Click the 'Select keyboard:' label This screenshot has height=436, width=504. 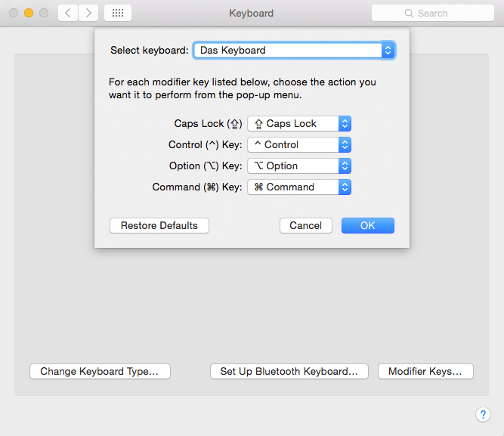tap(150, 50)
